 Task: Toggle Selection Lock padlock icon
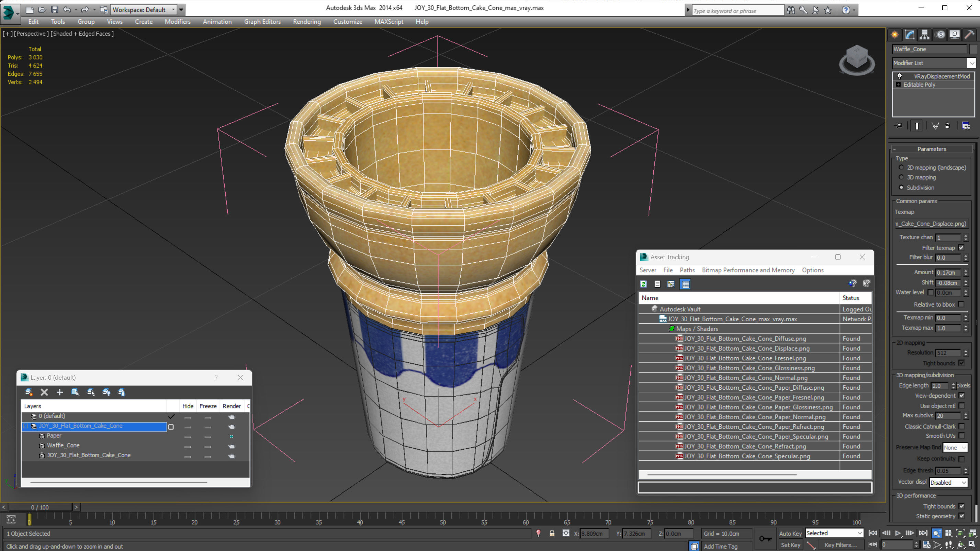click(x=552, y=533)
